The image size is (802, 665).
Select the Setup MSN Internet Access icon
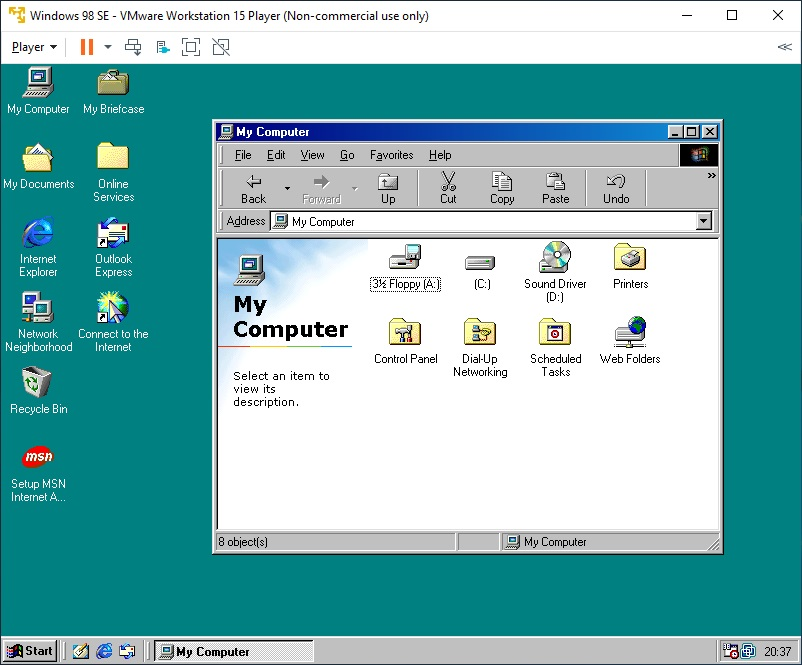[x=38, y=473]
